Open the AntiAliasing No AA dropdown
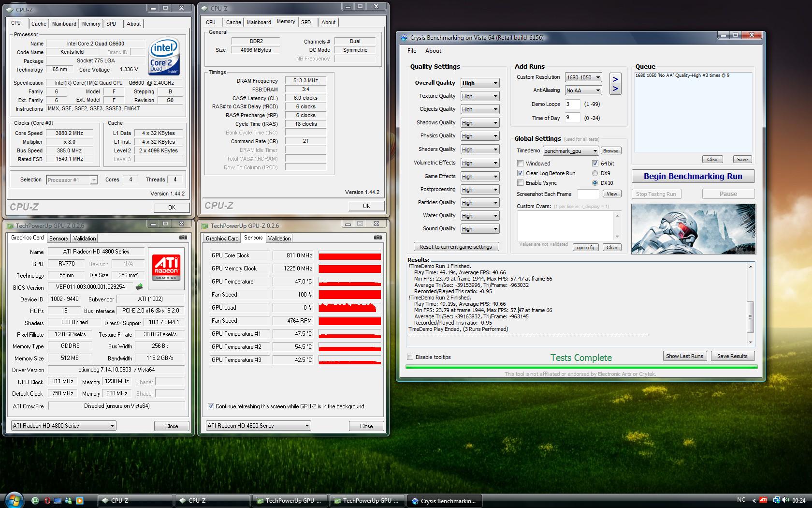The width and height of the screenshot is (812, 508). click(x=583, y=90)
